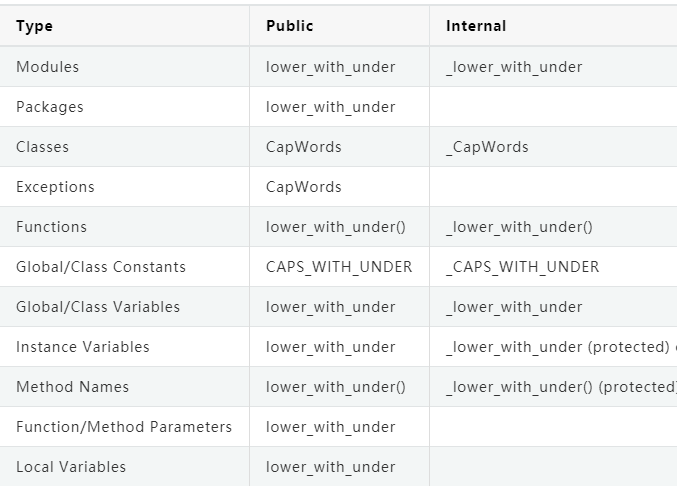Click the Local Variables row label
Screen dimensions: 689x498
point(71,467)
